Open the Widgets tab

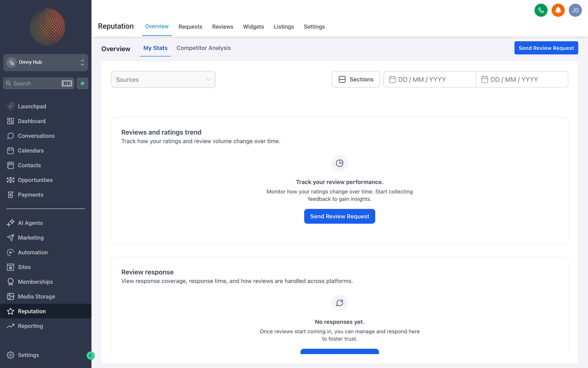(253, 27)
